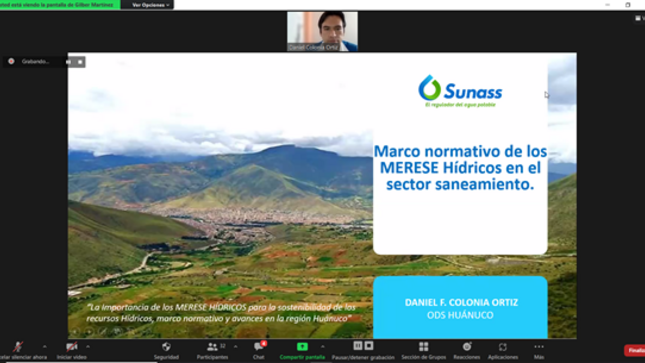
Task: Open Aplicaciones in the toolbar
Action: (x=503, y=351)
